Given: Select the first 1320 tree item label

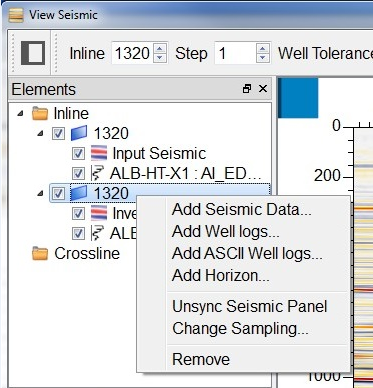Looking at the screenshot, I should tap(111, 134).
